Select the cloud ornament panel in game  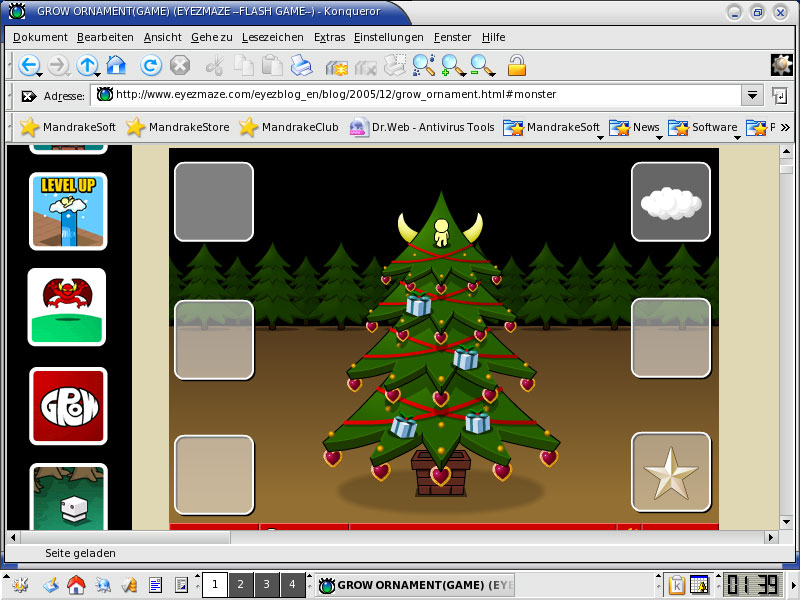[x=671, y=202]
